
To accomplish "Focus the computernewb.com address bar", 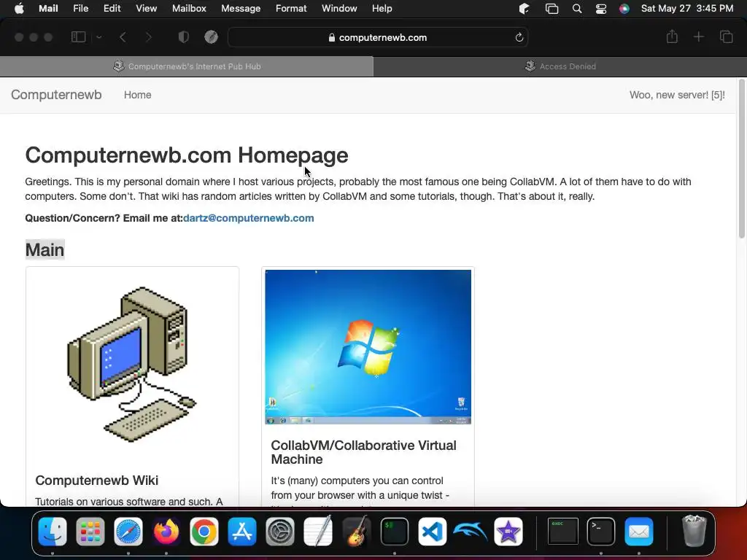I will click(x=378, y=37).
